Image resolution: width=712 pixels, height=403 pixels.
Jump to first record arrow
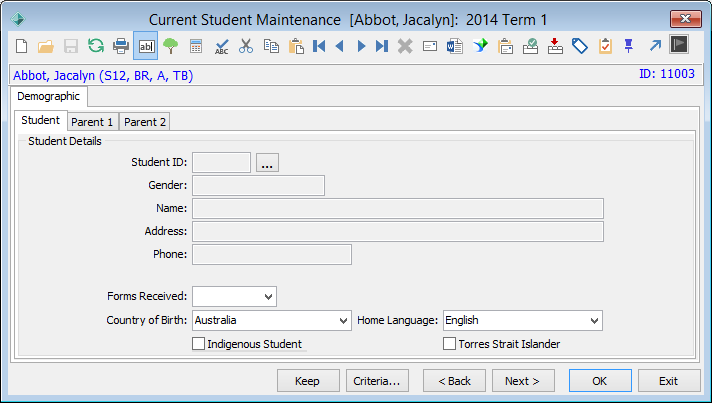point(319,46)
